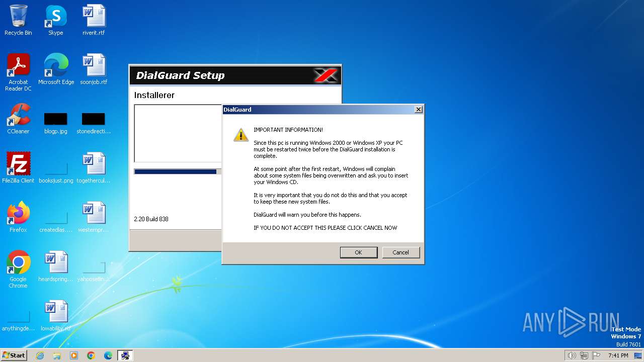Viewport: 644px width, 362px height.
Task: Select the westernpr... document icon
Action: pyautogui.click(x=94, y=218)
